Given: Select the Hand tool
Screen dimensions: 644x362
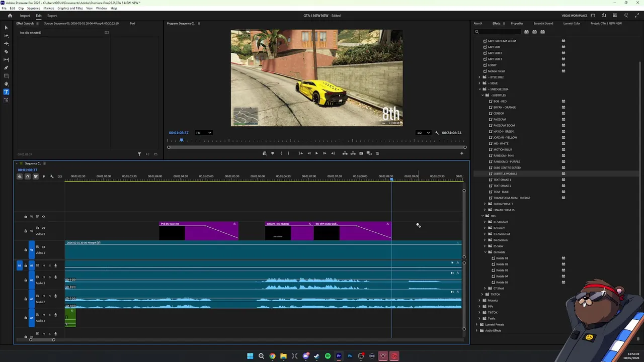Looking at the screenshot, I should click(6, 84).
